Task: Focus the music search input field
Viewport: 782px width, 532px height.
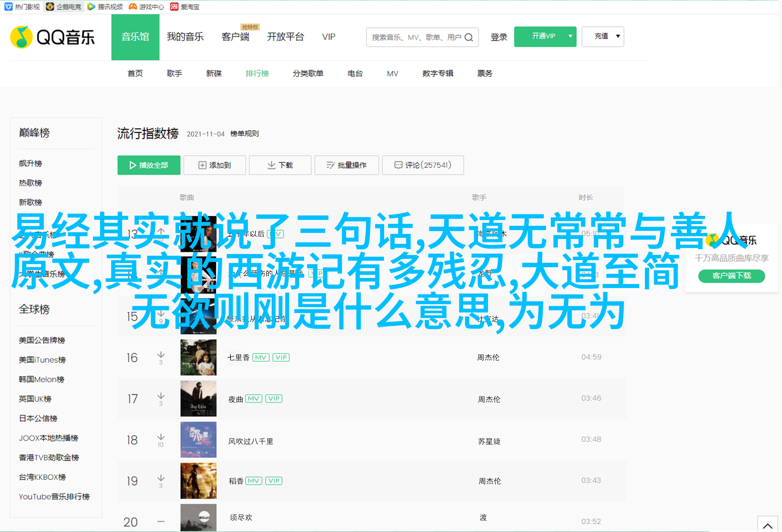Action: click(x=417, y=37)
